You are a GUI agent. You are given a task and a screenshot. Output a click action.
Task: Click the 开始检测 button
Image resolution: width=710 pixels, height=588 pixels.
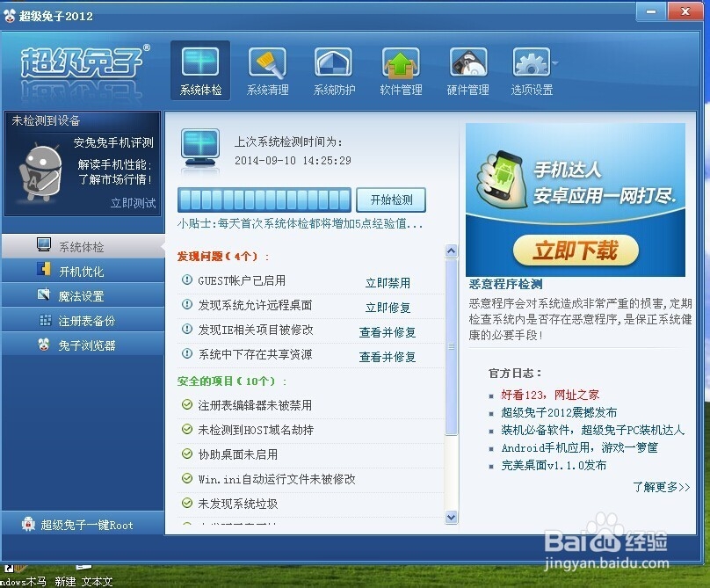tap(391, 200)
